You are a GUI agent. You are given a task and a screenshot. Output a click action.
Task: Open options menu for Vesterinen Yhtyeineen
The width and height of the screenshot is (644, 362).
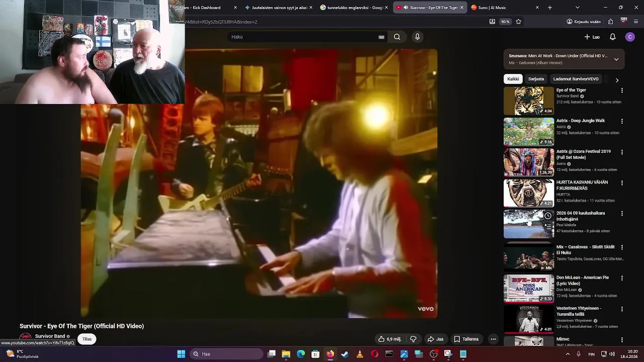click(x=622, y=309)
